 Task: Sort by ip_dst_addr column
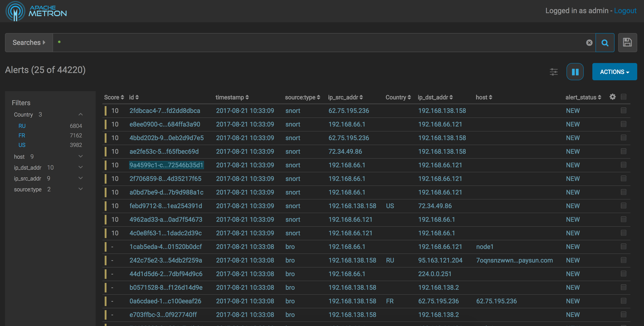pos(435,97)
